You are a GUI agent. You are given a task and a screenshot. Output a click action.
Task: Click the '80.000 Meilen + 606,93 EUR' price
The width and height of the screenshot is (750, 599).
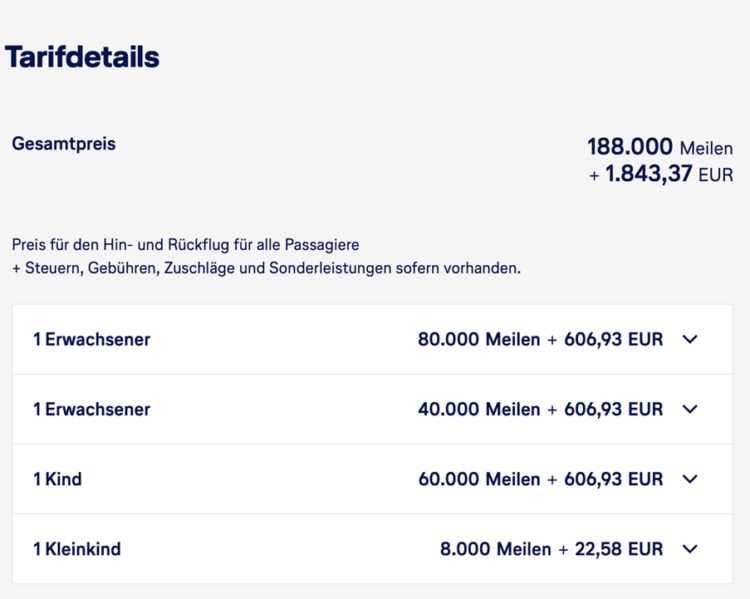click(540, 339)
